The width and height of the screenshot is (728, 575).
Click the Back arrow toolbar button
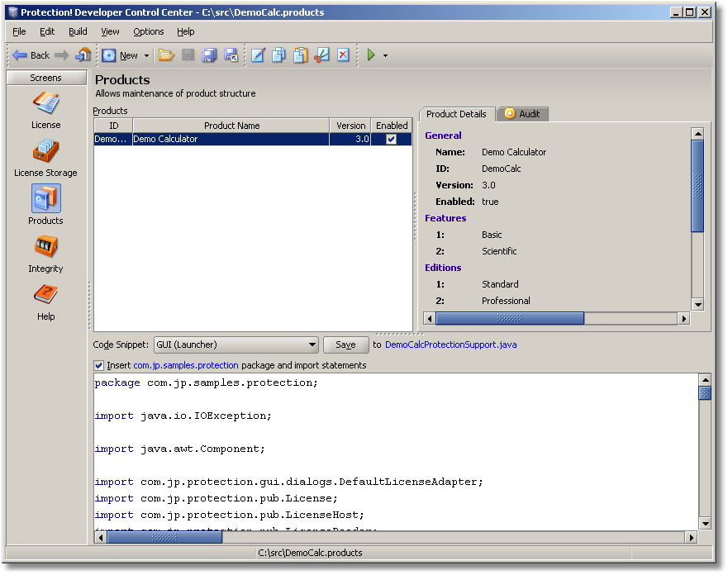[31, 55]
